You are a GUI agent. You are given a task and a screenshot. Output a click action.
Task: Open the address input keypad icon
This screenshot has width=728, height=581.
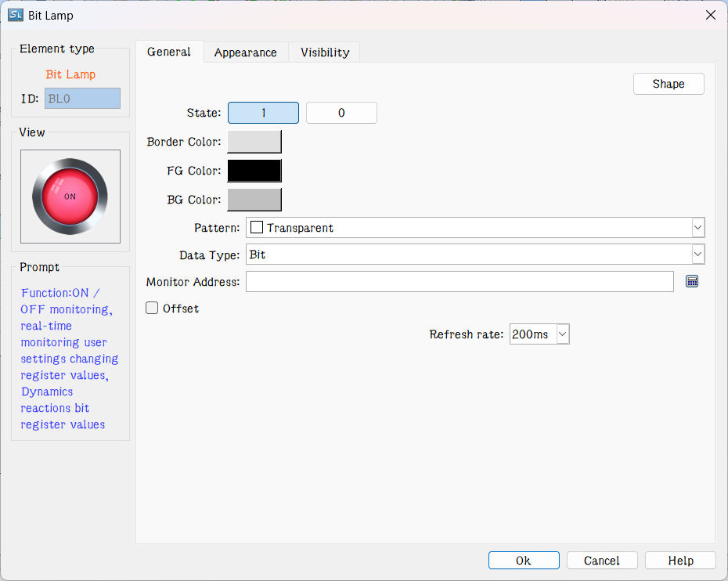tap(692, 281)
